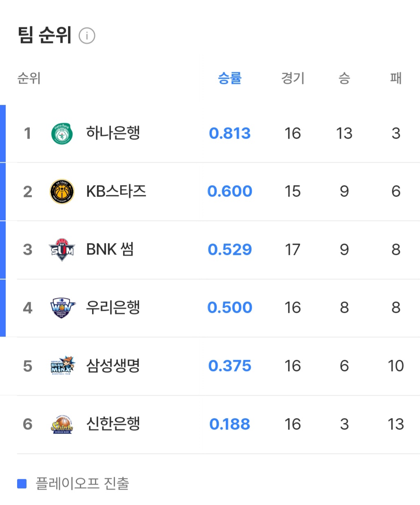The image size is (420, 505).
Task: Open the info icon beside 팀 순위
Action: (x=87, y=36)
